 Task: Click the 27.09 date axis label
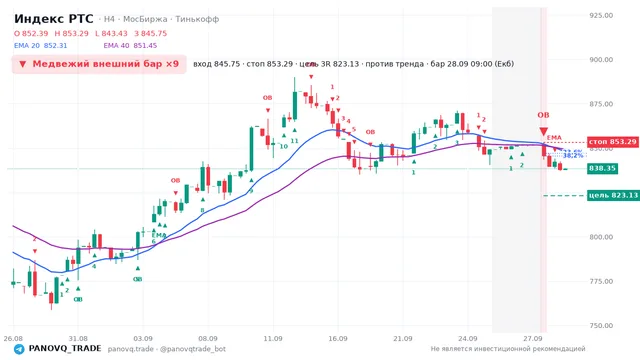[533, 339]
